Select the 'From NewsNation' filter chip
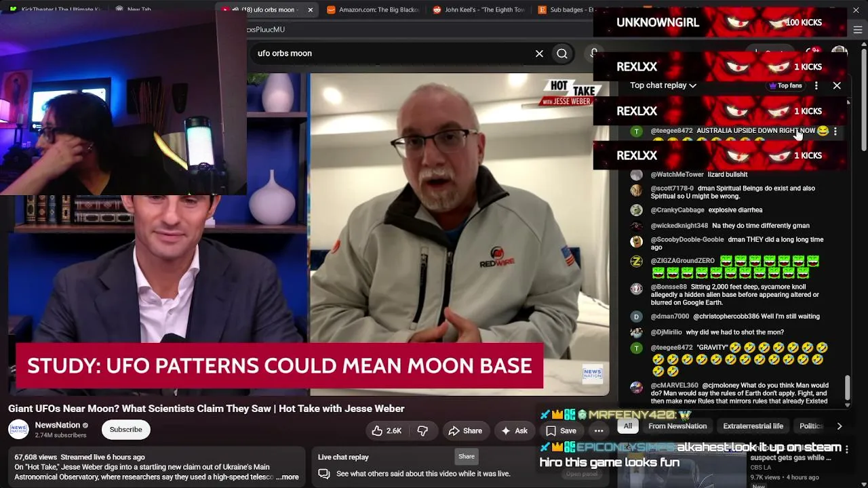Viewport: 868px width, 488px height. pos(677,426)
